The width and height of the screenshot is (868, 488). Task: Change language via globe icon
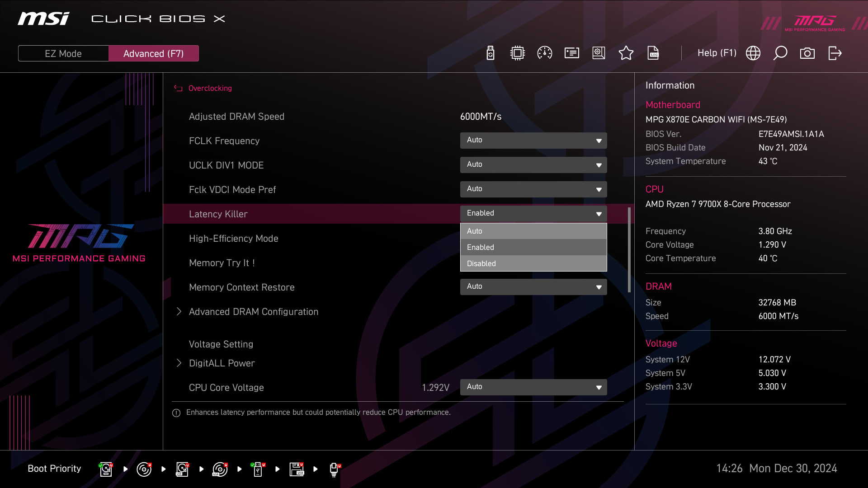click(753, 53)
